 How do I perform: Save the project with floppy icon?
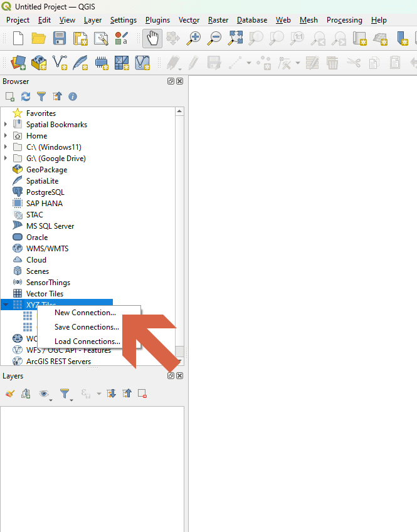60,38
